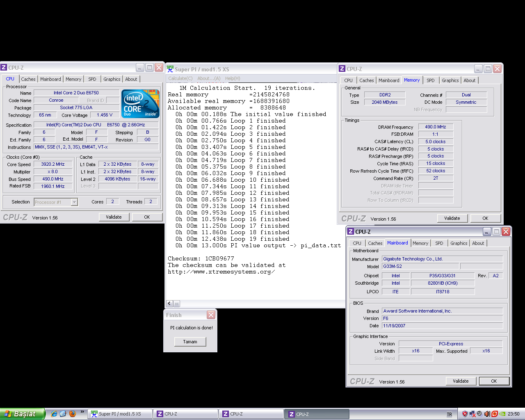Open About...(A) menu in Super PI

209,78
